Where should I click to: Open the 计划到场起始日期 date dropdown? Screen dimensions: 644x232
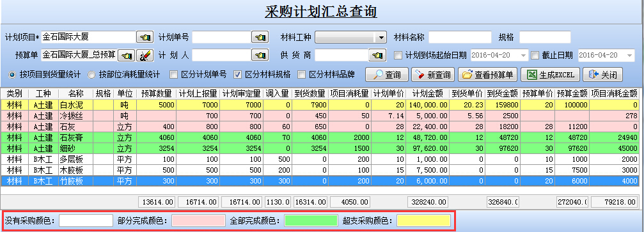(523, 55)
